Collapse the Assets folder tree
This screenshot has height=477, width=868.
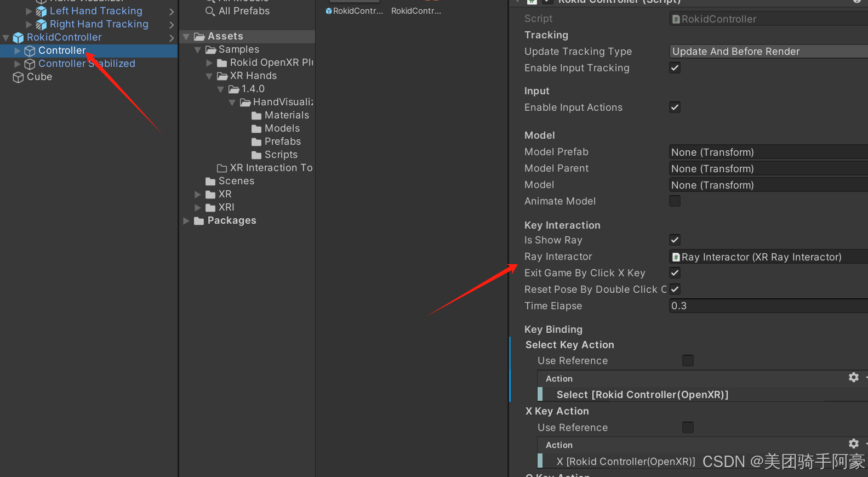click(x=186, y=37)
